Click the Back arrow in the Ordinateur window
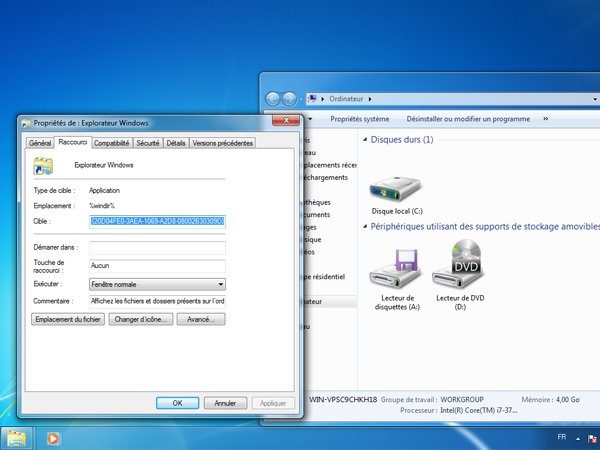Screen dimensions: 600x450 (273, 99)
